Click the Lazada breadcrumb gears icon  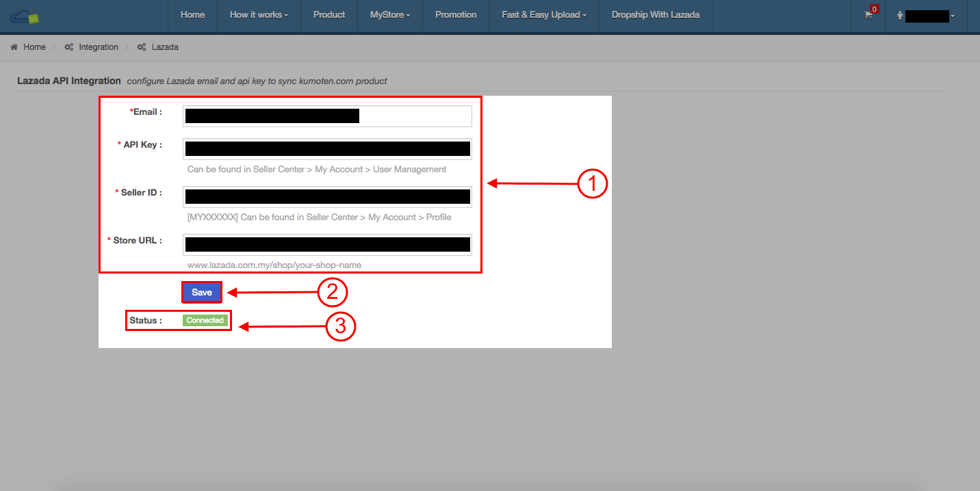pos(142,47)
